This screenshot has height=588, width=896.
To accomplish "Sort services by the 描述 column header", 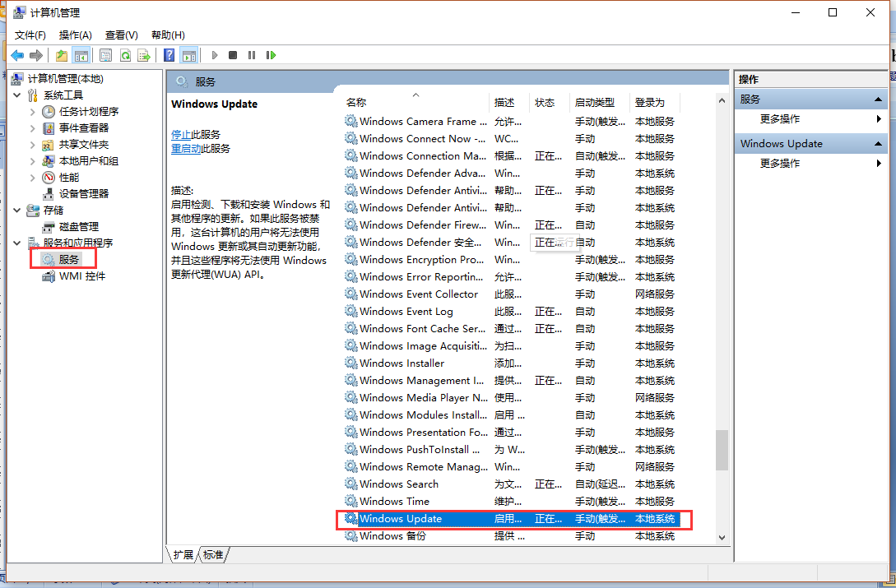I will [x=509, y=102].
